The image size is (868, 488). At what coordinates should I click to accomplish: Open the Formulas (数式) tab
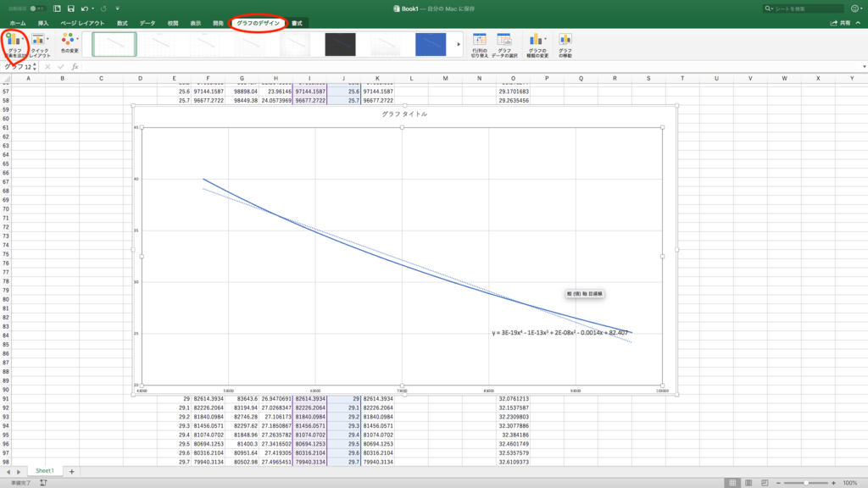coord(122,23)
